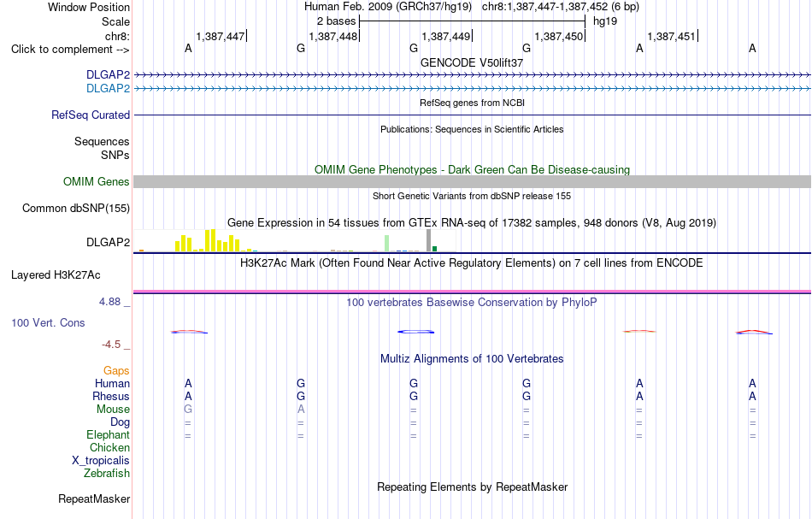Click the 1,387,449 position marker
812x519 pixels.
(447, 36)
